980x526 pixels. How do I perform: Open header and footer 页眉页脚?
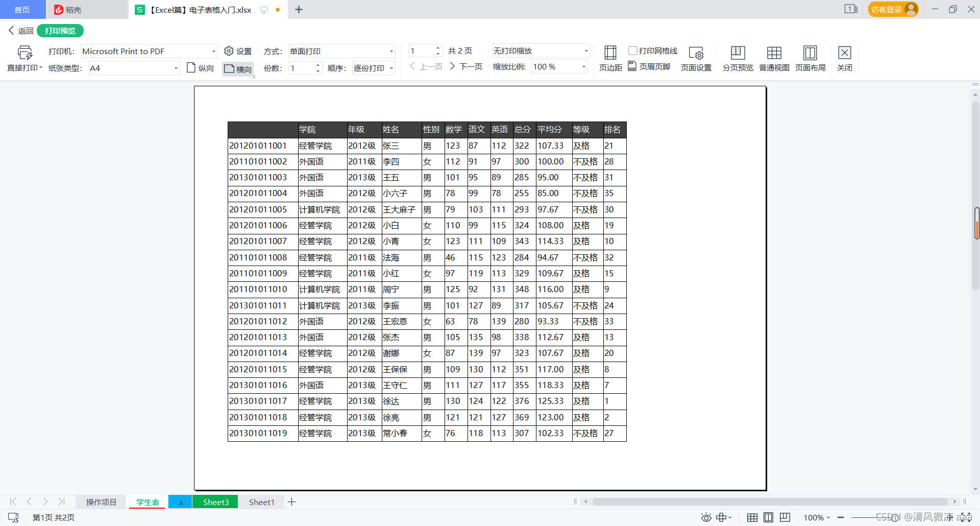point(649,66)
